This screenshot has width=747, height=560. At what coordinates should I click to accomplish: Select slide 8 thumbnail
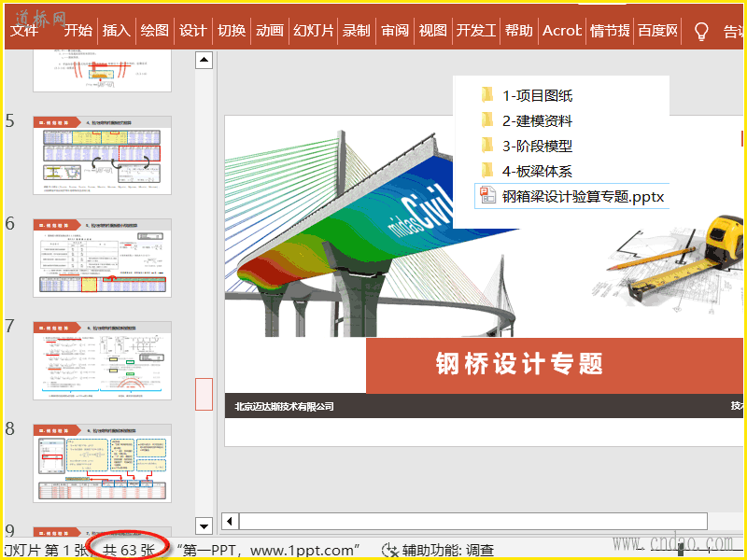coord(102,463)
